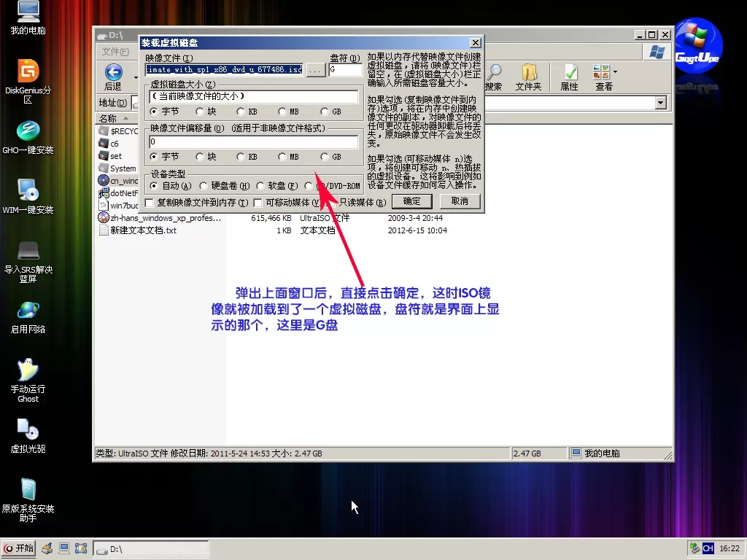Click the Cancel (取消) button
The width and height of the screenshot is (747, 560).
pos(460,201)
